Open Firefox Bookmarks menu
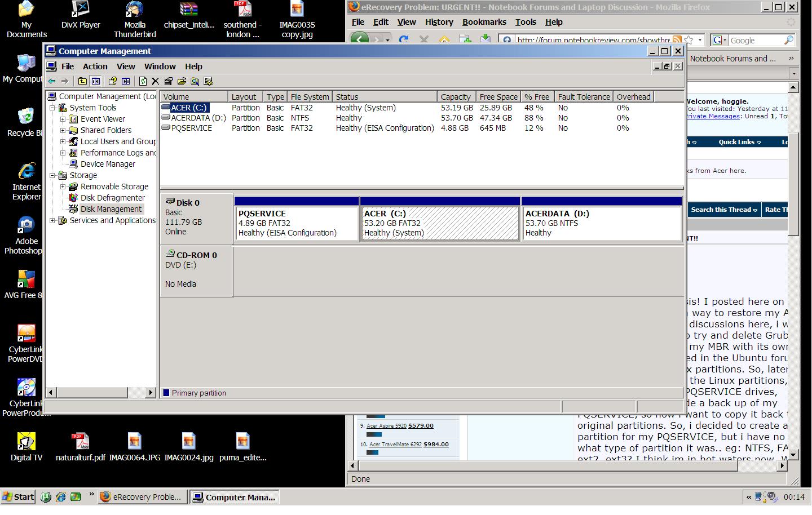 pos(484,22)
